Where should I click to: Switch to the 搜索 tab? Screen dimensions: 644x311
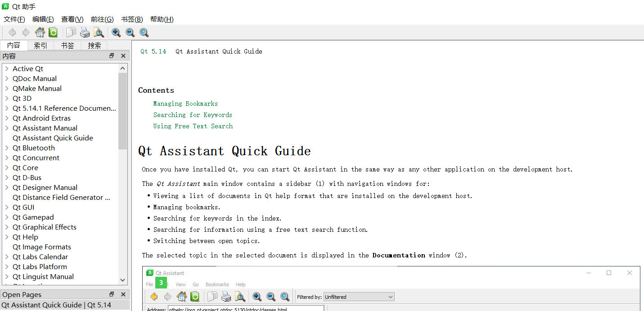tap(95, 45)
